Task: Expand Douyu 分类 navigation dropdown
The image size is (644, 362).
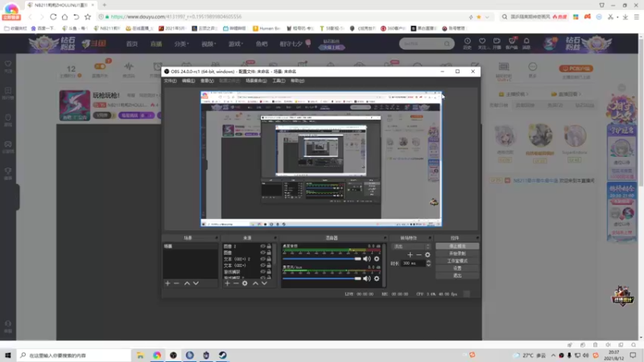Action: pyautogui.click(x=181, y=44)
